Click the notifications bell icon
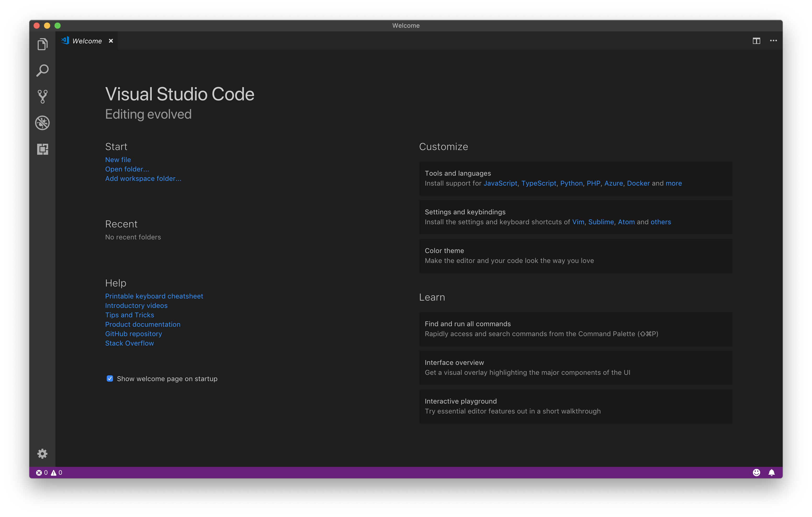Screen dimensions: 812x517 (771, 473)
